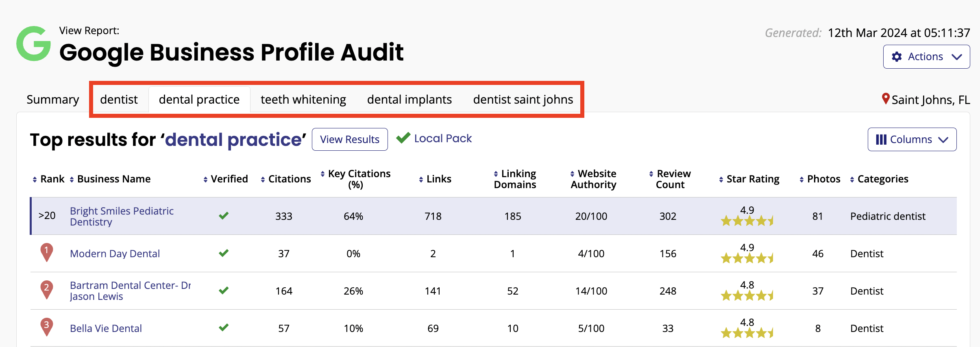Click rank 3 map pin marker
This screenshot has width=980, height=347.
pos(47,327)
